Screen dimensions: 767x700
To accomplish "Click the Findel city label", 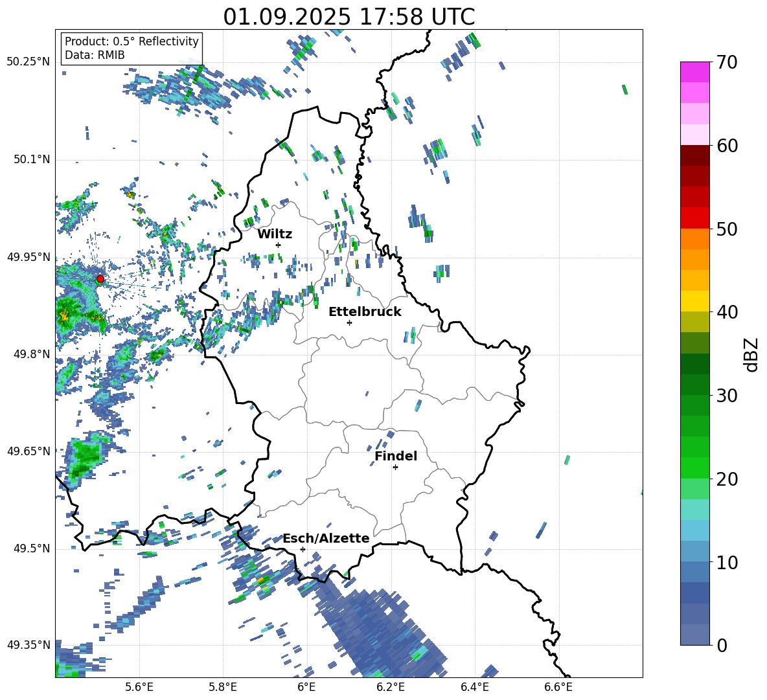I will (x=396, y=456).
